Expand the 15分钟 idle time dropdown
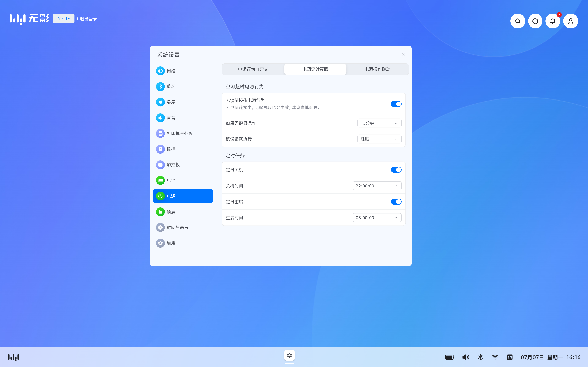Image resolution: width=588 pixels, height=367 pixels. [379, 123]
